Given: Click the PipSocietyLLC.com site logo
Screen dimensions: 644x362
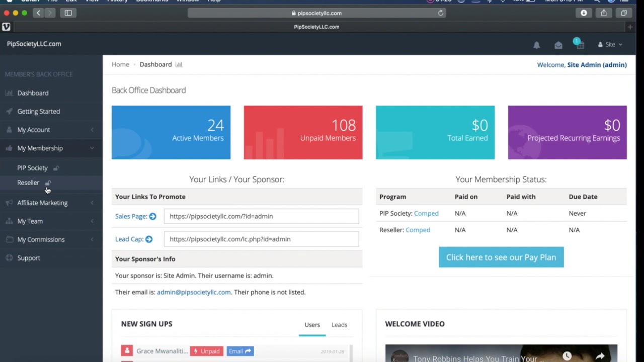Looking at the screenshot, I should pos(34,44).
